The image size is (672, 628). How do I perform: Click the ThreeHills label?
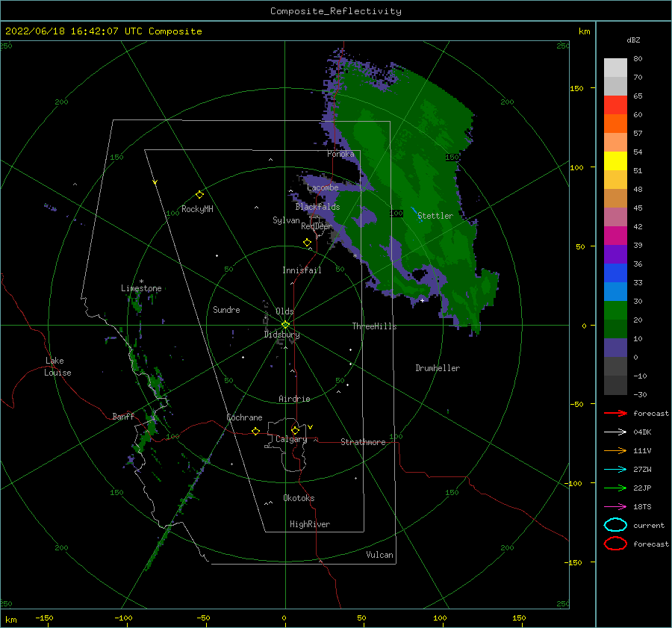374,326
